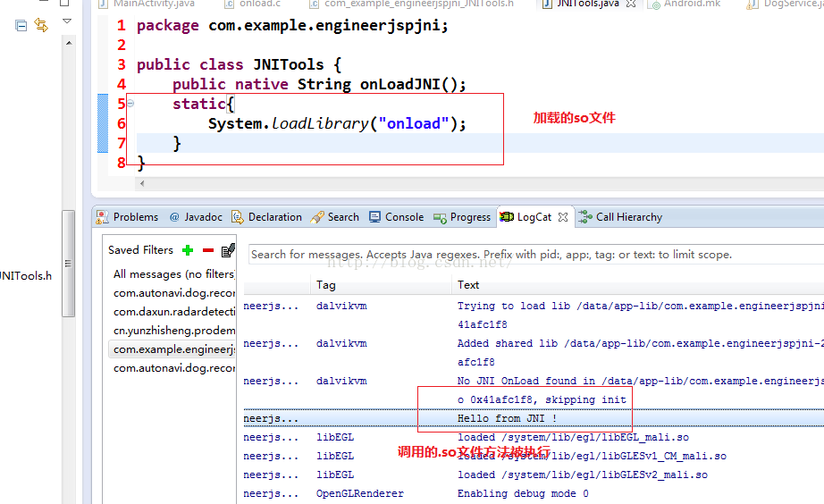Open the Javadoc tab
824x504 pixels.
[x=195, y=217]
